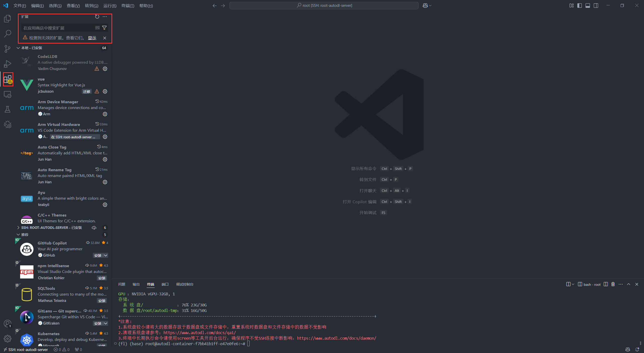The width and height of the screenshot is (644, 353).
Task: Toggle primary side bar layout button
Action: pos(580,6)
